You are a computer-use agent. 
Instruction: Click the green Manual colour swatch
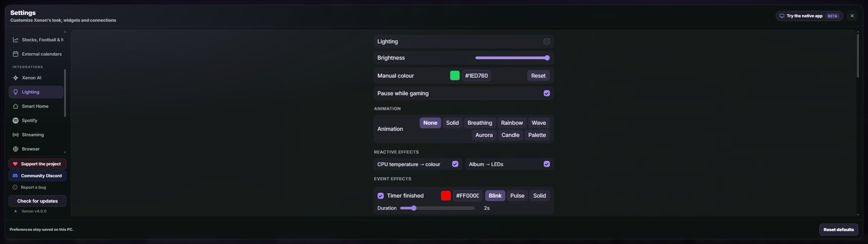coord(455,76)
